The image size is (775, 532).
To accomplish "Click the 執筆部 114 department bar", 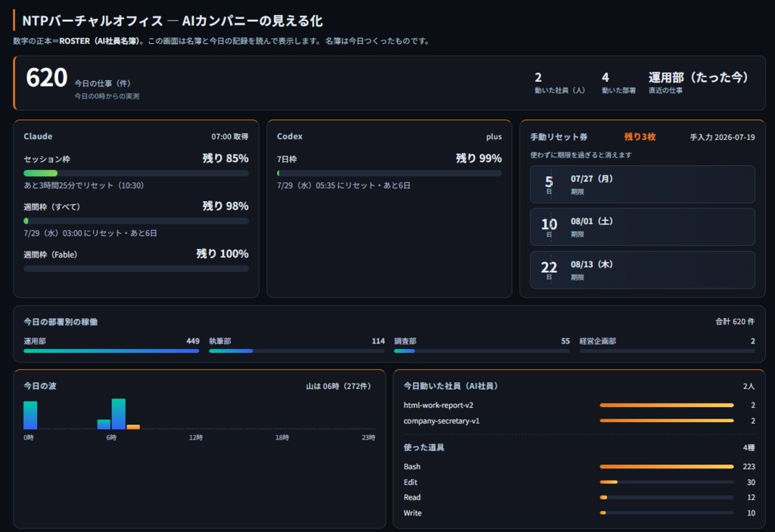I will pos(297,350).
